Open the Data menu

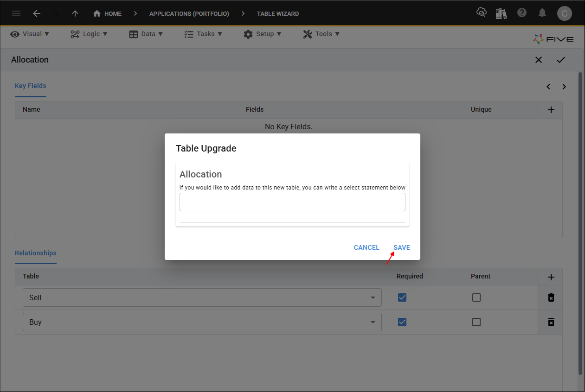[146, 34]
